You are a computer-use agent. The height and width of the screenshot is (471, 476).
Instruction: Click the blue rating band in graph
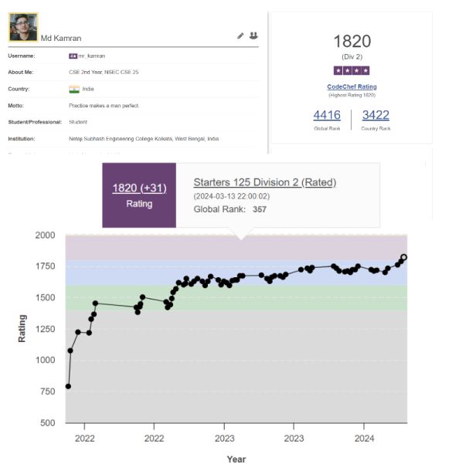coord(236,273)
